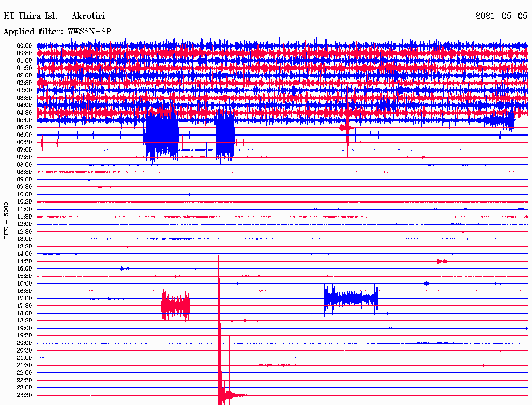Screen dimensions: 532x405
Task: Click the 09:00 time label
Action: click(24, 180)
